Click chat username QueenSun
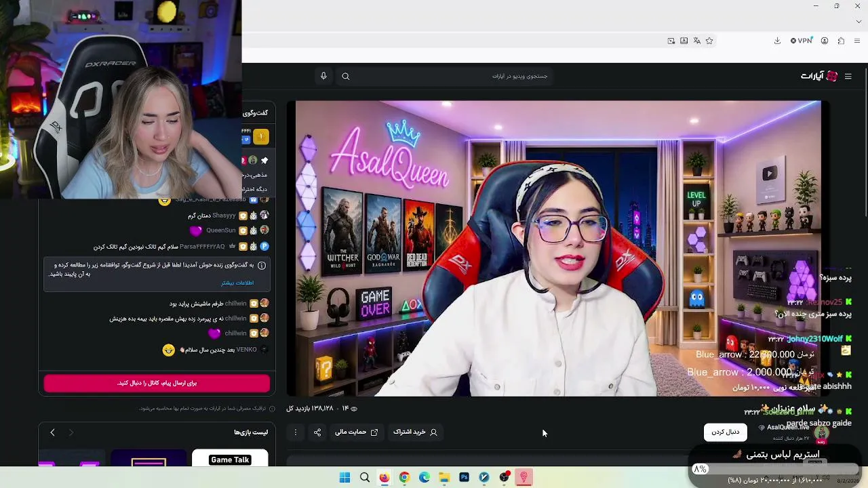868x488 pixels. (x=221, y=230)
